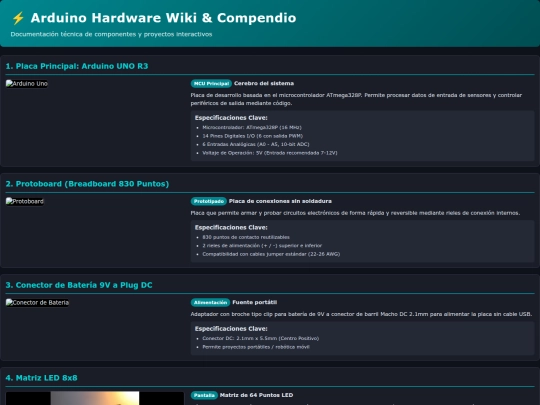Click the Pantalla badge
The image size is (540, 405).
(204, 395)
